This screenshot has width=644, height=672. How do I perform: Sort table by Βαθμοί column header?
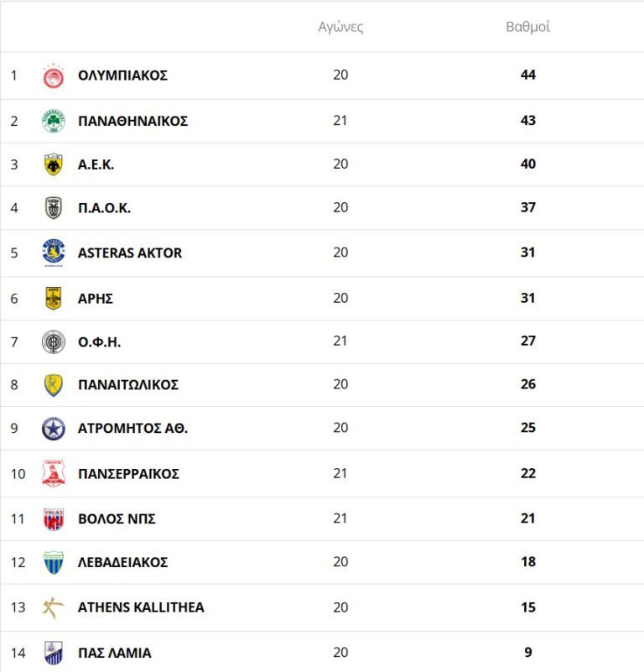(527, 27)
